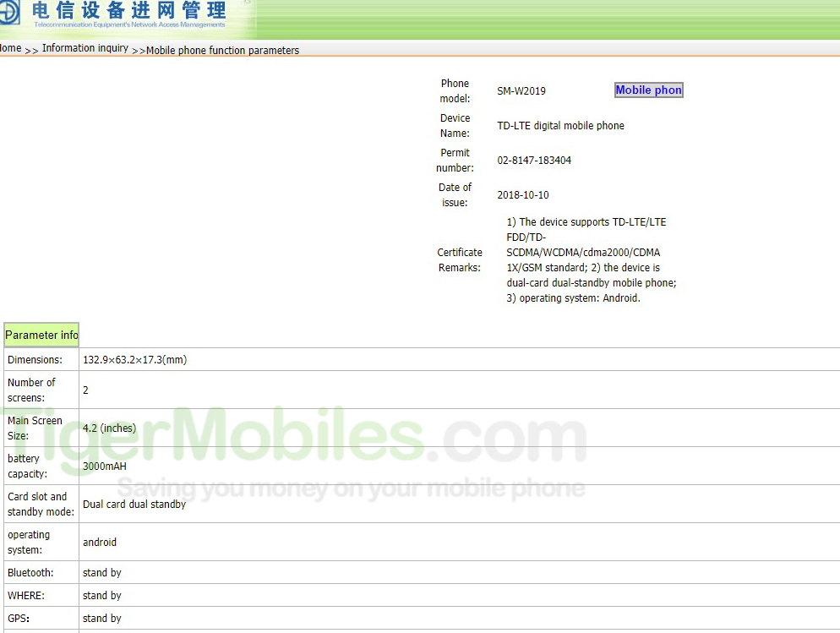Click the date of issue 2018-10-10

coord(523,195)
